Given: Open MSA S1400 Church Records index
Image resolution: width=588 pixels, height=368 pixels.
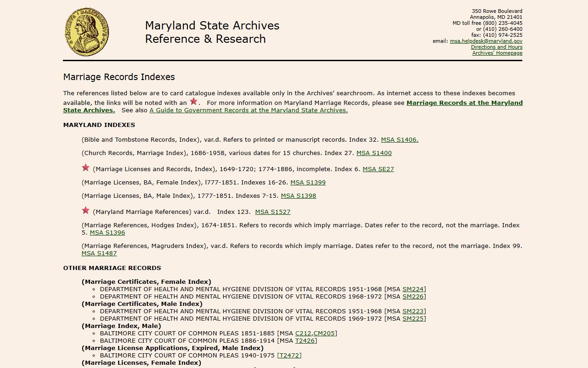Looking at the screenshot, I should (x=374, y=153).
